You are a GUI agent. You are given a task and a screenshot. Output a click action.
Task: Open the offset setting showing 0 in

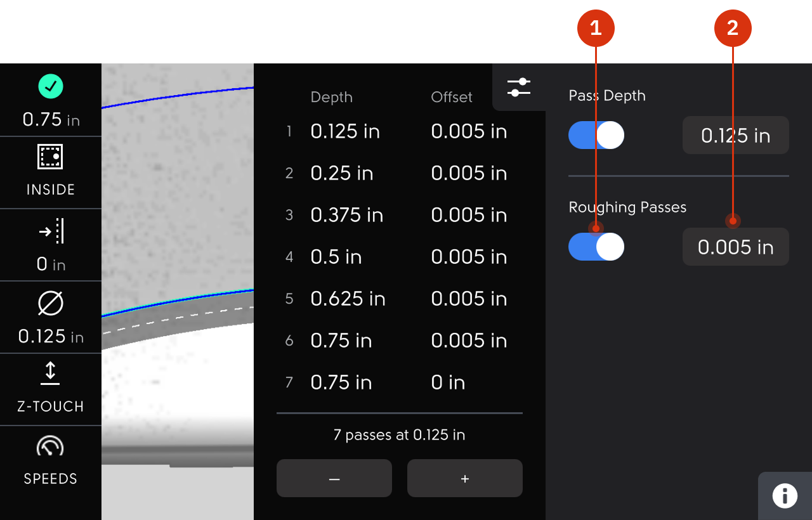coord(51,245)
